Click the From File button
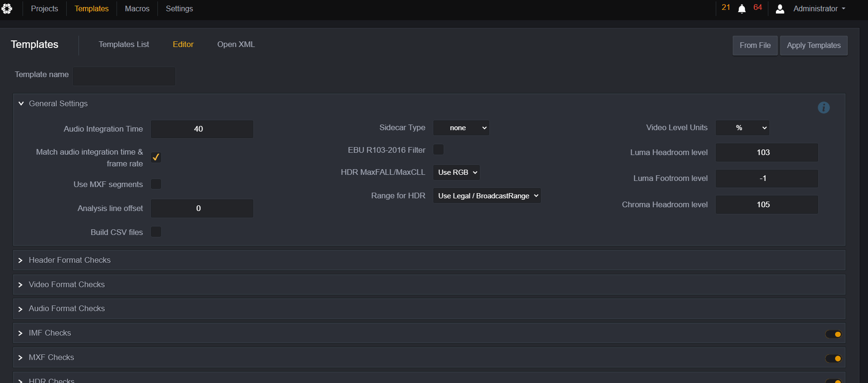The image size is (868, 383). coord(755,46)
